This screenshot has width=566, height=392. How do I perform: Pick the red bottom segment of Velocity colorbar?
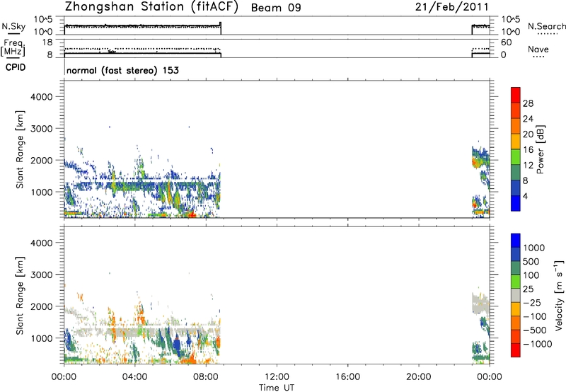point(516,350)
